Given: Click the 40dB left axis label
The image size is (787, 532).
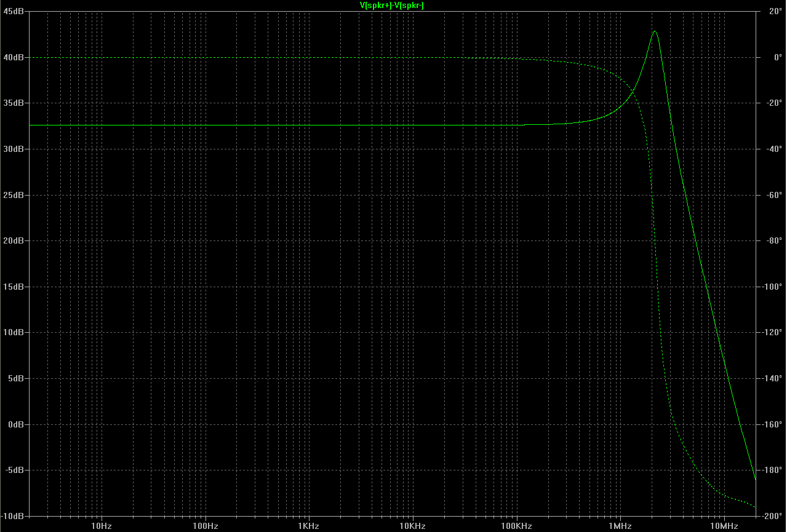Looking at the screenshot, I should (14, 57).
